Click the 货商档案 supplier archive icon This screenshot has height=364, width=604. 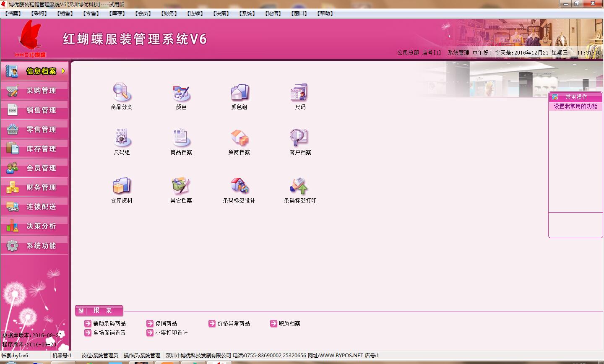[x=239, y=138]
